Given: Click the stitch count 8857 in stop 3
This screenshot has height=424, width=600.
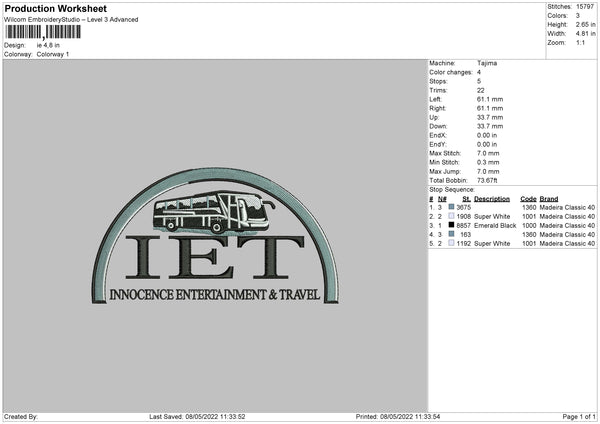Looking at the screenshot, I should [463, 225].
